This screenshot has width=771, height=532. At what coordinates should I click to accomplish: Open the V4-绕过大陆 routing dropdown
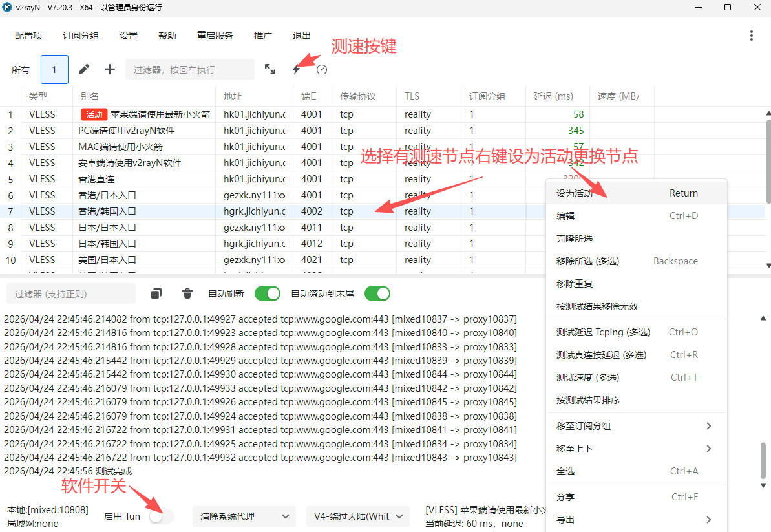tap(358, 516)
